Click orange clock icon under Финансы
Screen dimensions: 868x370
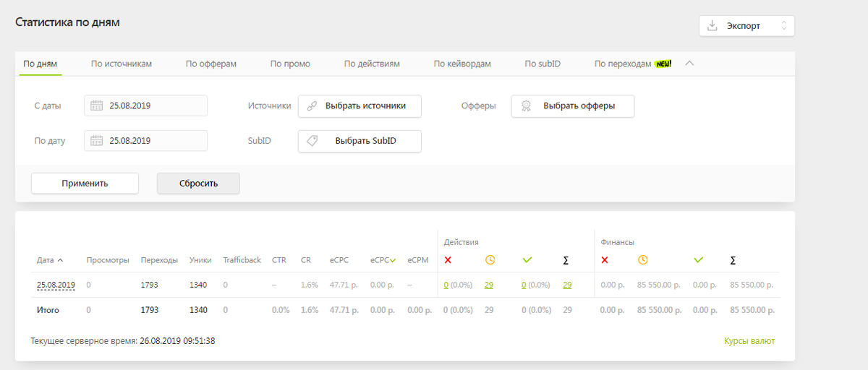pos(642,260)
